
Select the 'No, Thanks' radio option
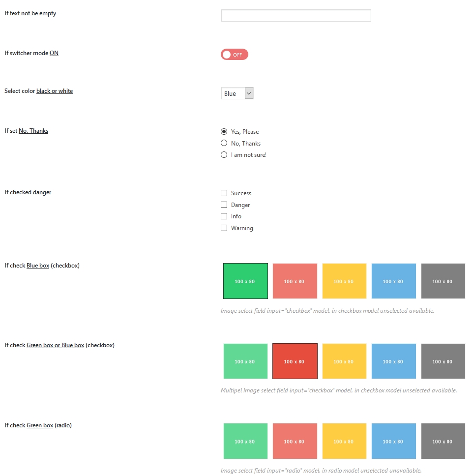coord(224,143)
